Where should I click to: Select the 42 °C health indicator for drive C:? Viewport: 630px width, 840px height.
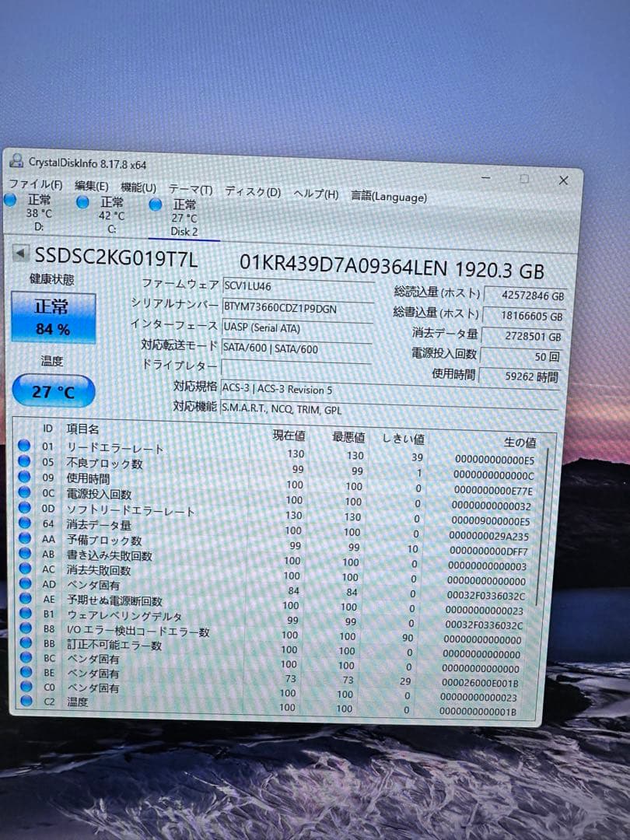(83, 203)
